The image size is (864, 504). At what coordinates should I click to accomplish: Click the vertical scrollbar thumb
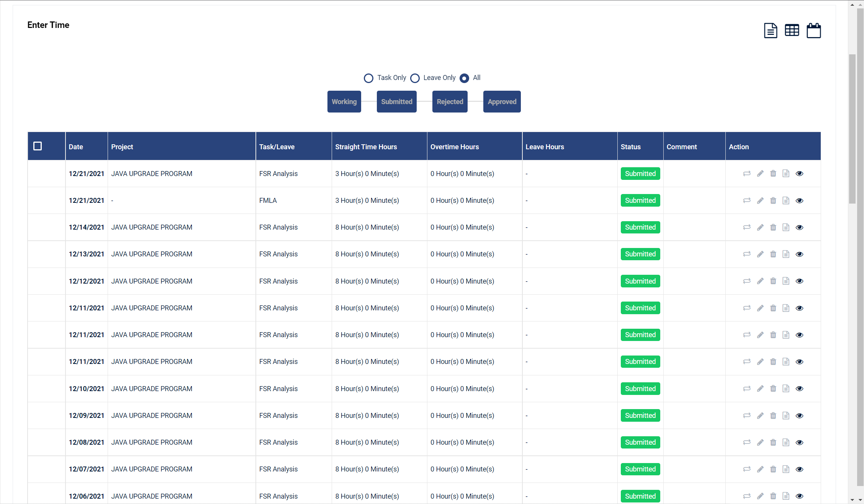(x=852, y=129)
